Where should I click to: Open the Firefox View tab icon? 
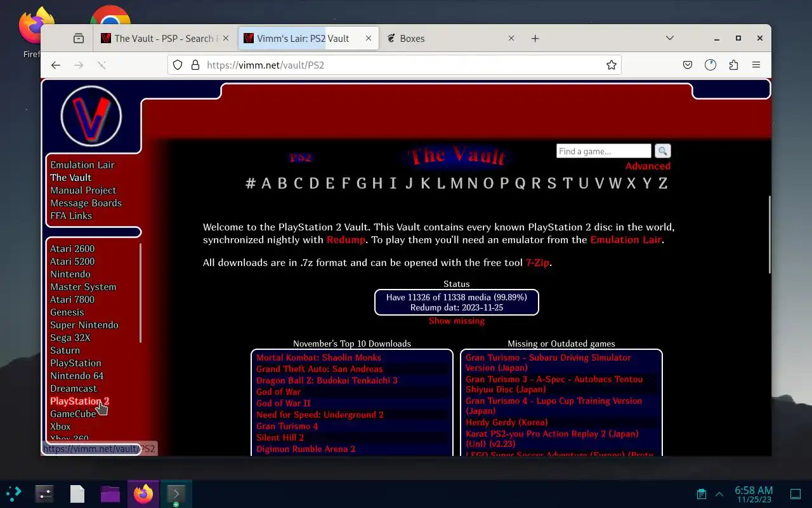(79, 39)
